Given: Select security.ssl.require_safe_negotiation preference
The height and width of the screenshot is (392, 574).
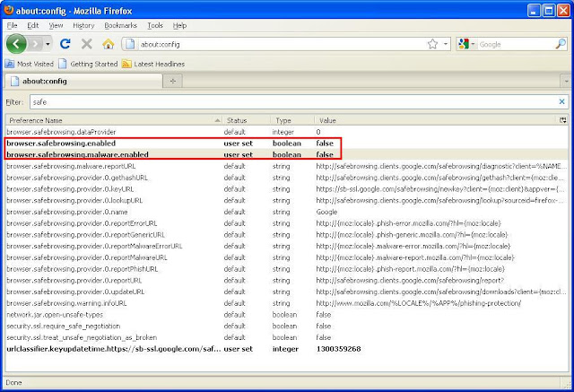Looking at the screenshot, I should (x=287, y=326).
